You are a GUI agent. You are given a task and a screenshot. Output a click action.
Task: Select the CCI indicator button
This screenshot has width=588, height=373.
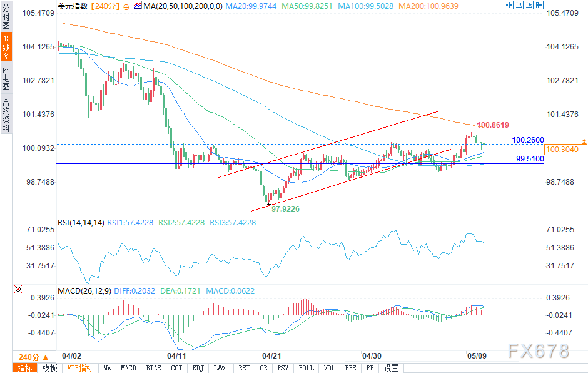pos(177,368)
